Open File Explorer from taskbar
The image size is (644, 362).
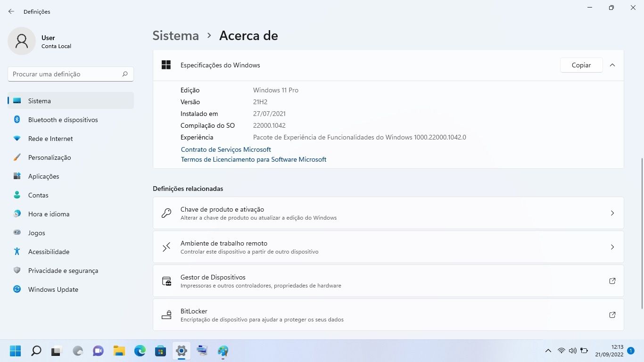(x=119, y=351)
